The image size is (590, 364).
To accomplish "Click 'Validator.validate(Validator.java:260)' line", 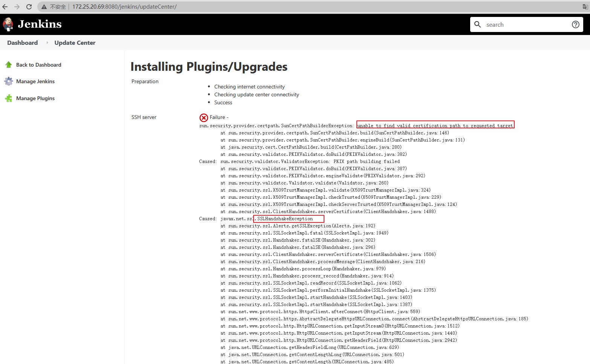I will [x=304, y=183].
